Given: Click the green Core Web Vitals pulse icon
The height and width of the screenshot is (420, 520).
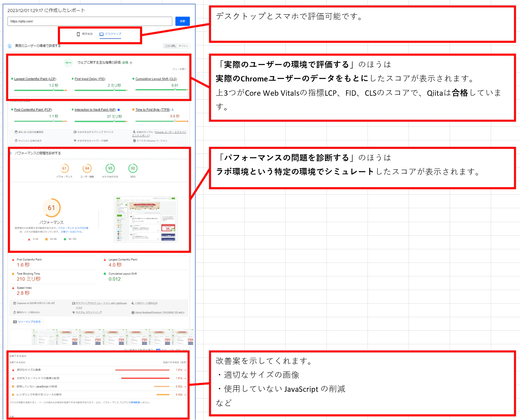Looking at the screenshot, I should [68, 63].
